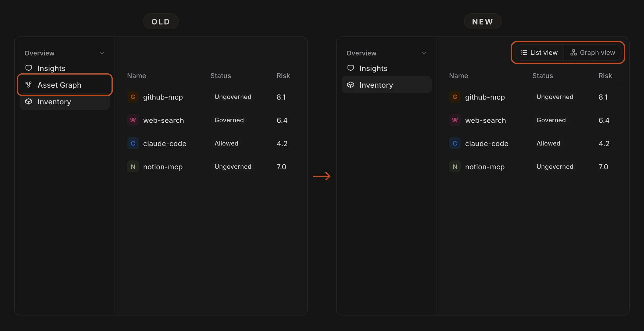Click Ungoverned badge for github-mcp in OLD panel
Viewport: 644px width, 331px height.
[x=233, y=97]
